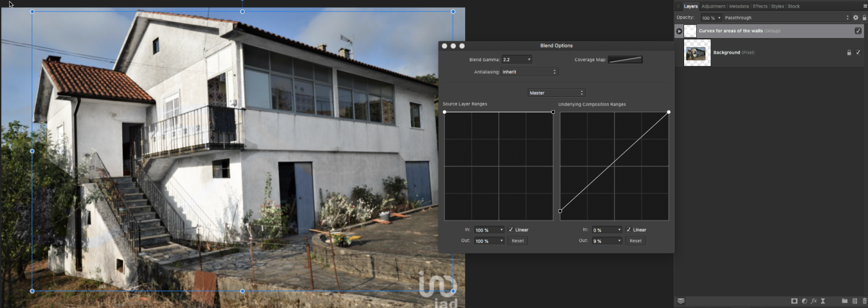Open Source Layer Ranges In value dropdown
This screenshot has width=868, height=308.
tap(490, 230)
